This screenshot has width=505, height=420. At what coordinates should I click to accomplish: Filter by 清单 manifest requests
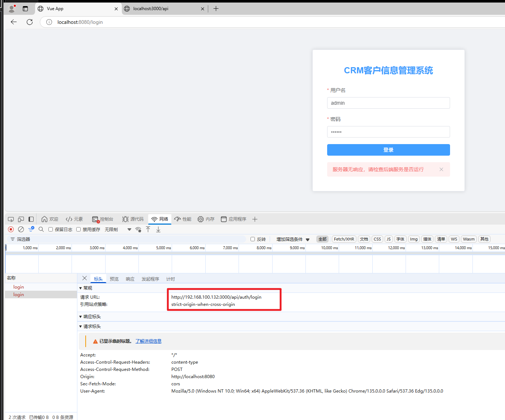pos(441,239)
